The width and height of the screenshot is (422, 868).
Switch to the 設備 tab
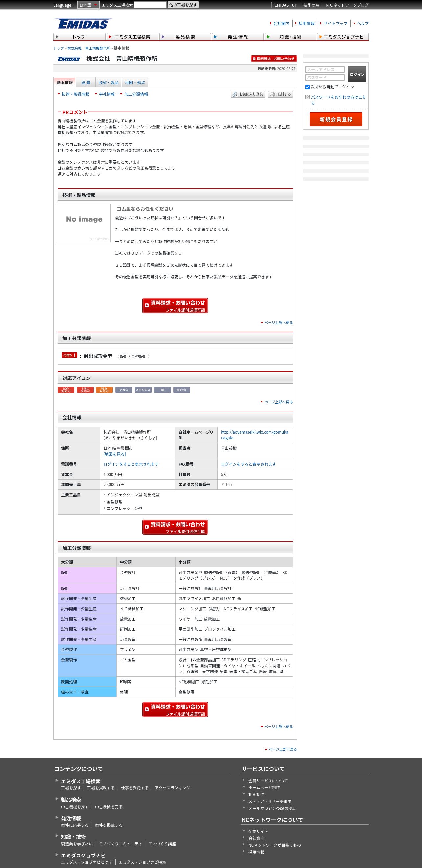85,82
